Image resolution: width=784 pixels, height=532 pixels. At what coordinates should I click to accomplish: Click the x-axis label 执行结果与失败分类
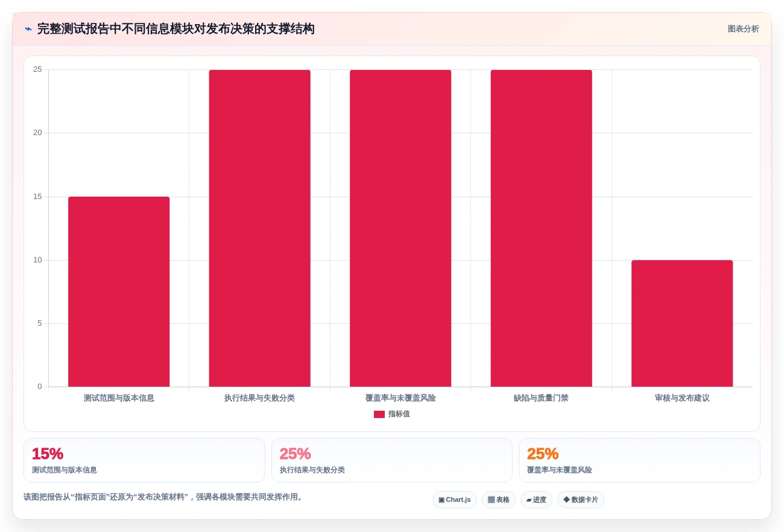point(260,398)
